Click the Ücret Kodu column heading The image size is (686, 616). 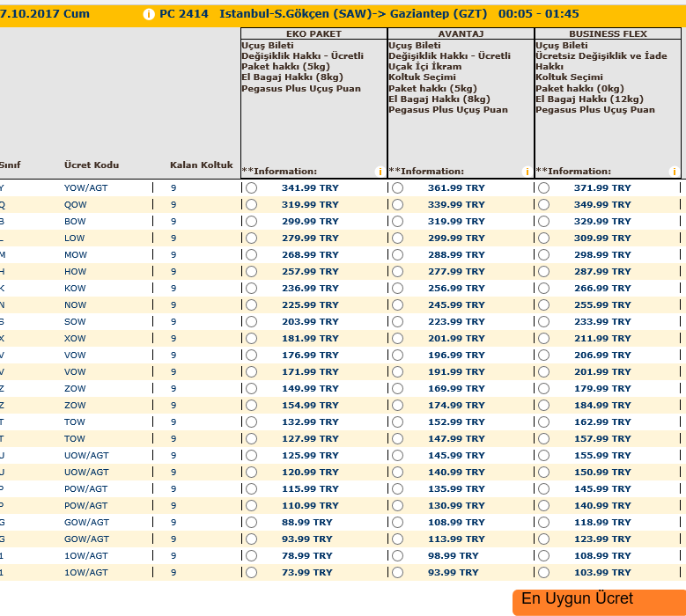pyautogui.click(x=92, y=165)
